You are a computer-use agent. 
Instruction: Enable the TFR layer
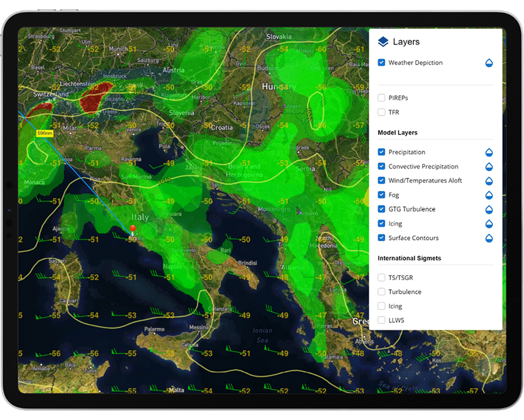click(x=381, y=112)
